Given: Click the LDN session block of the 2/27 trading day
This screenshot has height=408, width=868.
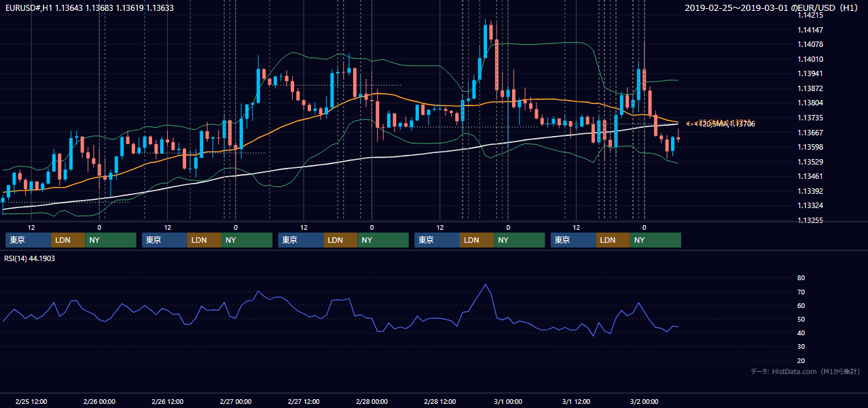Looking at the screenshot, I should [341, 240].
